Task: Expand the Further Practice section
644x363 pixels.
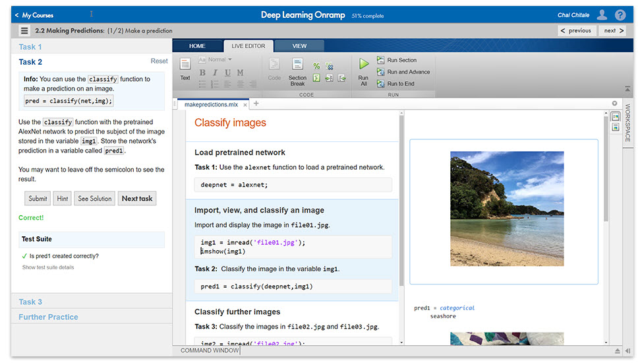Action: coord(92,317)
